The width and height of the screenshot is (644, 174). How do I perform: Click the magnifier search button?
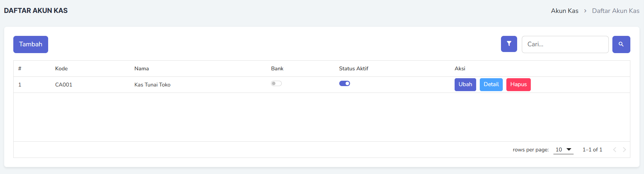click(621, 44)
